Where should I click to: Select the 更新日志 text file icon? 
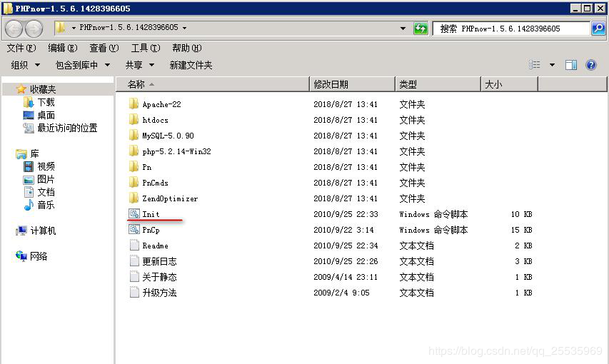(x=134, y=261)
